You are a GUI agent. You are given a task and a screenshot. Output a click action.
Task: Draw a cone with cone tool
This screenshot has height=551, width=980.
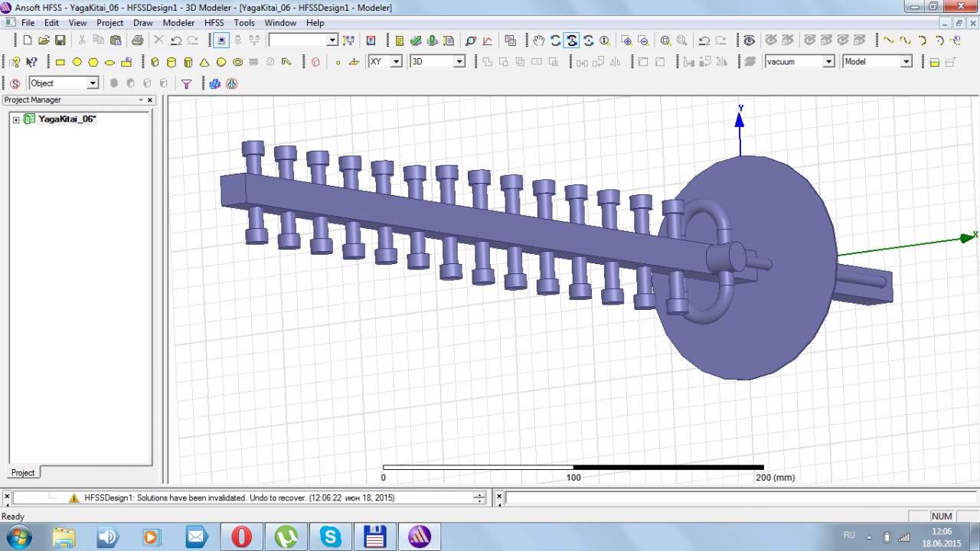(204, 62)
